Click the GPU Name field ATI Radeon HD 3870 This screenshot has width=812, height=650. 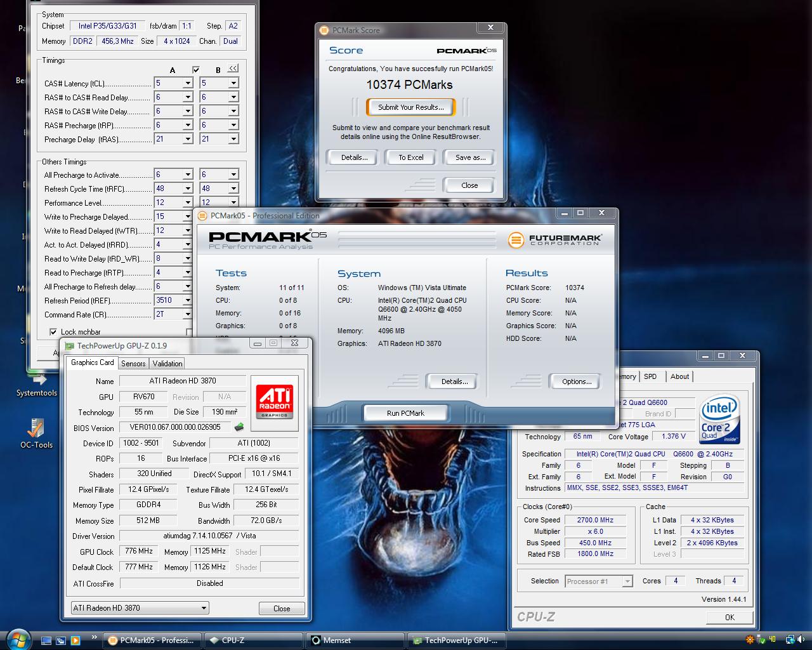pyautogui.click(x=183, y=381)
